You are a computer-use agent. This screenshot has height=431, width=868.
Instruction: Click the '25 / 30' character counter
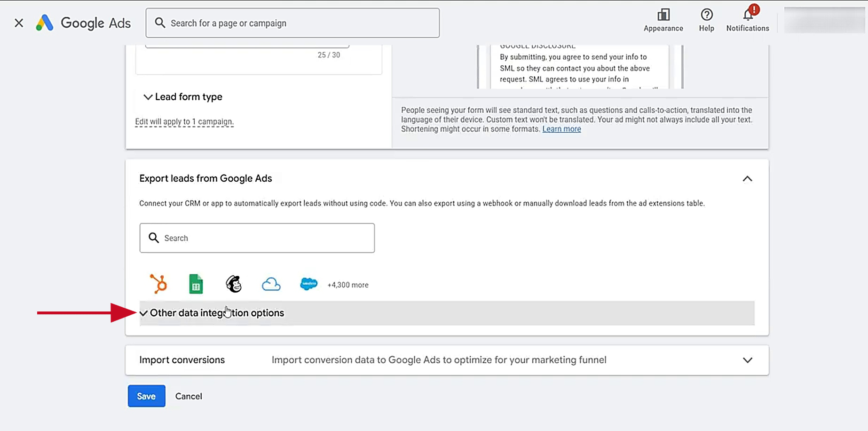(329, 55)
